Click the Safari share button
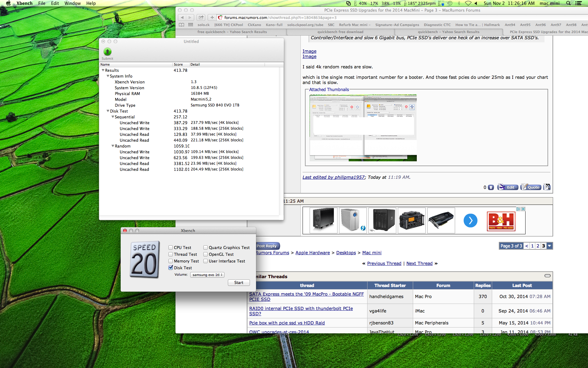588x368 pixels. coord(201,17)
